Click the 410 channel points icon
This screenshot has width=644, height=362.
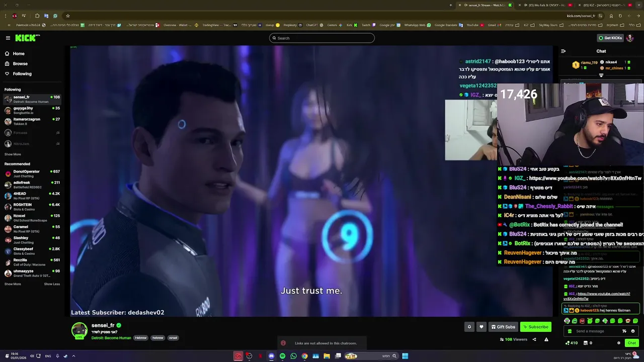pos(572,343)
